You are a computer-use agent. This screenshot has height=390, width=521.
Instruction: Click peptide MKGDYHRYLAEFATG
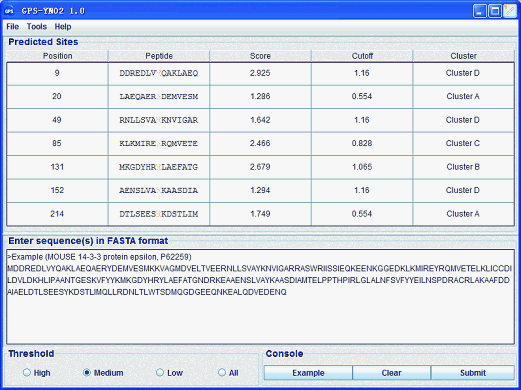[159, 167]
